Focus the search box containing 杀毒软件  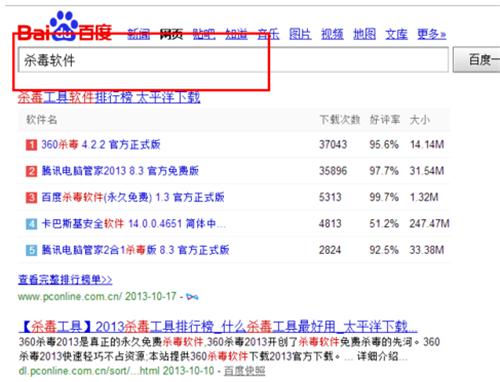click(233, 60)
